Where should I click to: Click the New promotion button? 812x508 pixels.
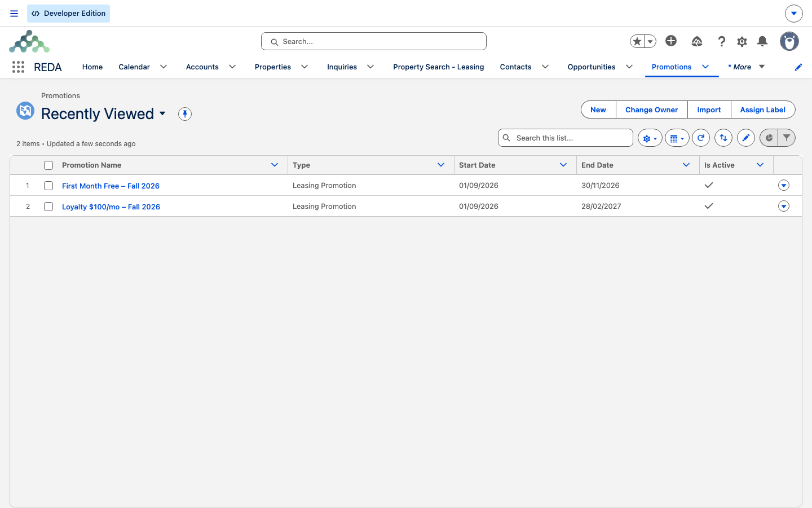[x=598, y=110]
